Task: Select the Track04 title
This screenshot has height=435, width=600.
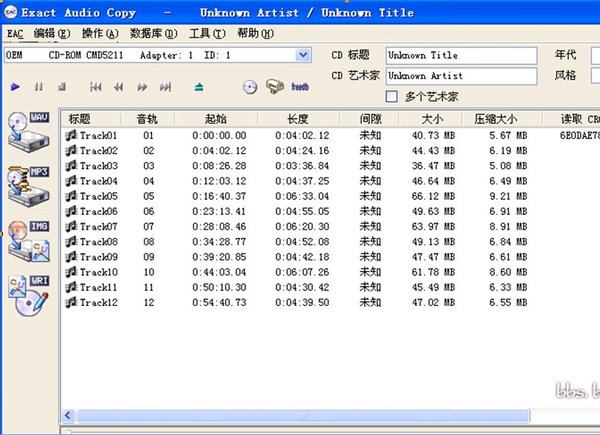Action: 99,181
